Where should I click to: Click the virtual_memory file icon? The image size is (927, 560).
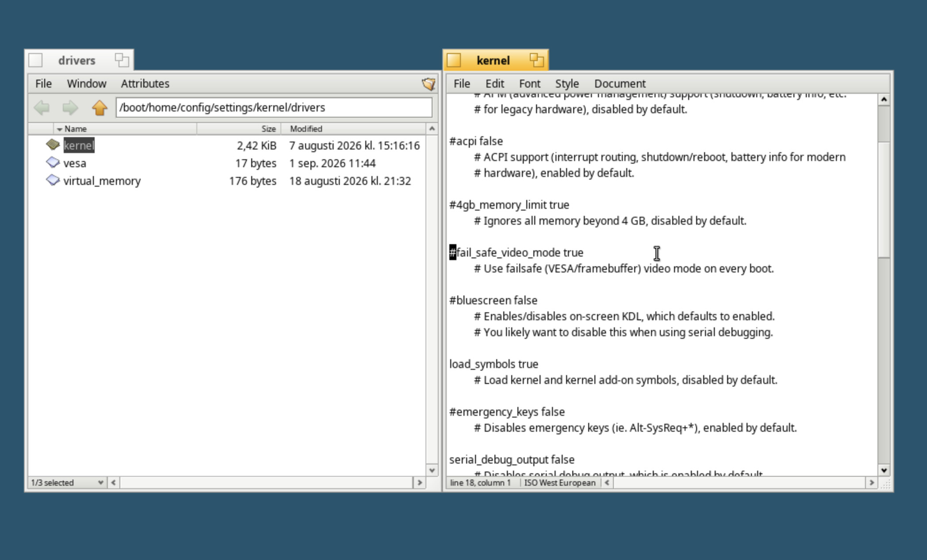(53, 180)
